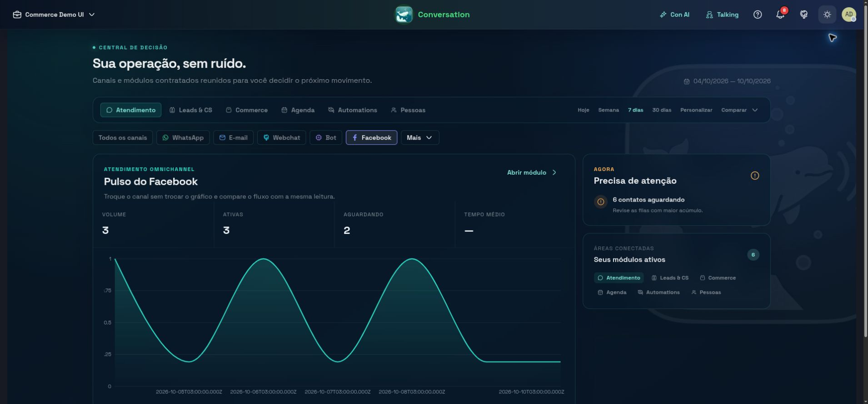This screenshot has width=868, height=404.
Task: Select the Hoje period filter
Action: pos(584,110)
